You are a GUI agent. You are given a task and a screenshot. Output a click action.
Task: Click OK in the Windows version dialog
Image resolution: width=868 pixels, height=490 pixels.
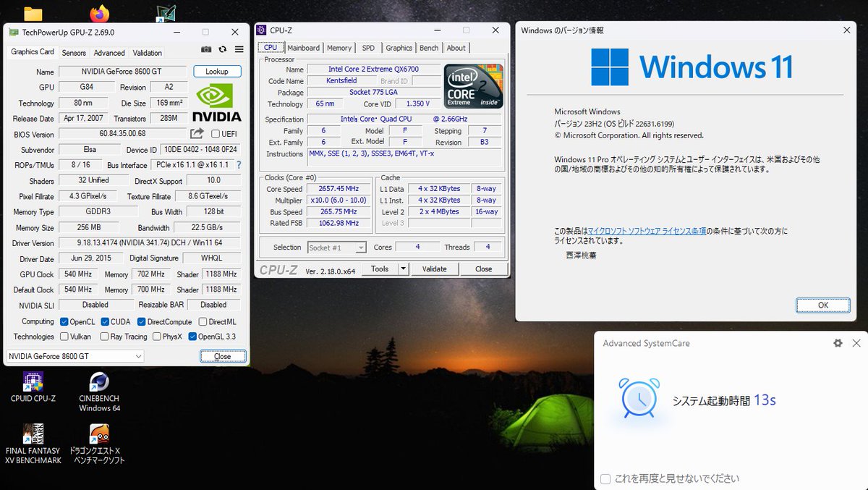click(823, 305)
